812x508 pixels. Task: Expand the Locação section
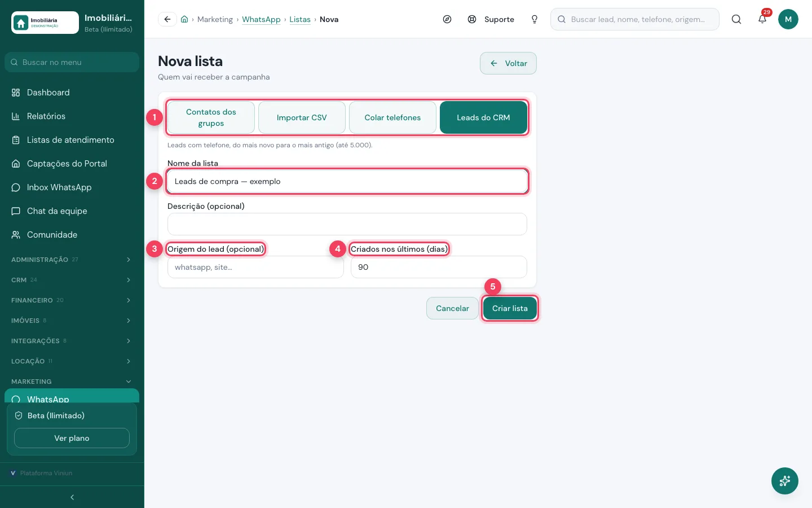72,361
